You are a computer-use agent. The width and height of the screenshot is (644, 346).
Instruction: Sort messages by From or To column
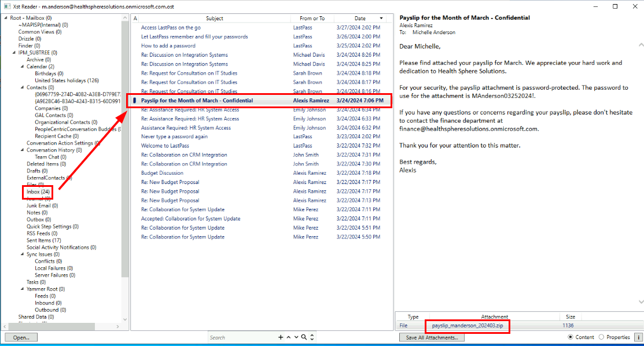(x=312, y=19)
